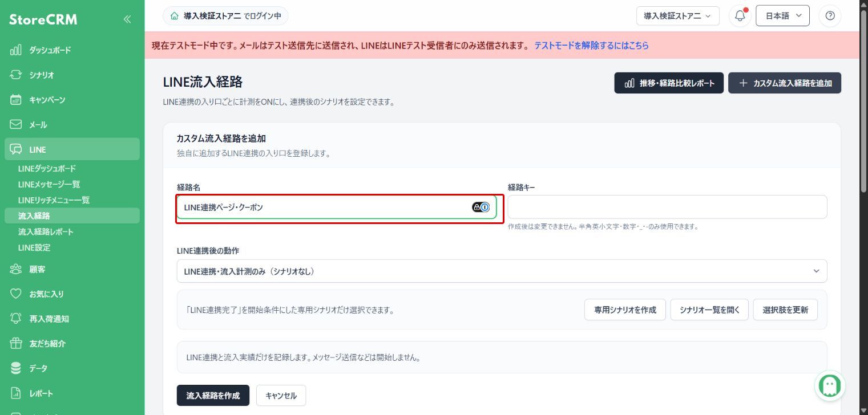Expand the LINE連携後の動作 select box
868x415 pixels.
502,271
